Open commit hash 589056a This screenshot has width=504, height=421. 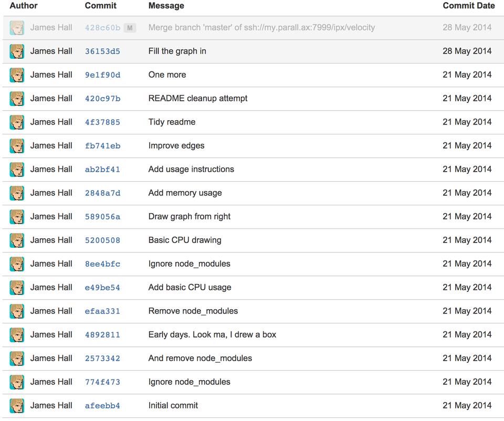[102, 217]
